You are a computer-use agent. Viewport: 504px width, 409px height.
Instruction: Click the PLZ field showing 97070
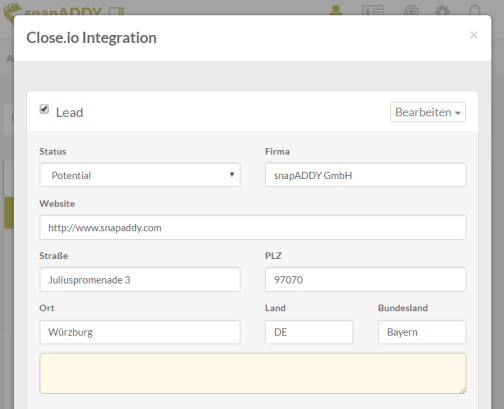click(365, 279)
